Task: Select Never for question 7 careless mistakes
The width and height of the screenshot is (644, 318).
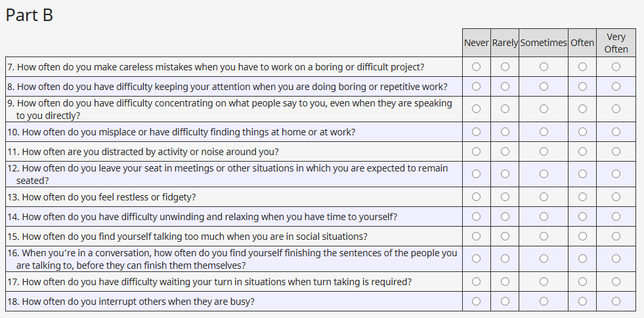Action: point(476,66)
